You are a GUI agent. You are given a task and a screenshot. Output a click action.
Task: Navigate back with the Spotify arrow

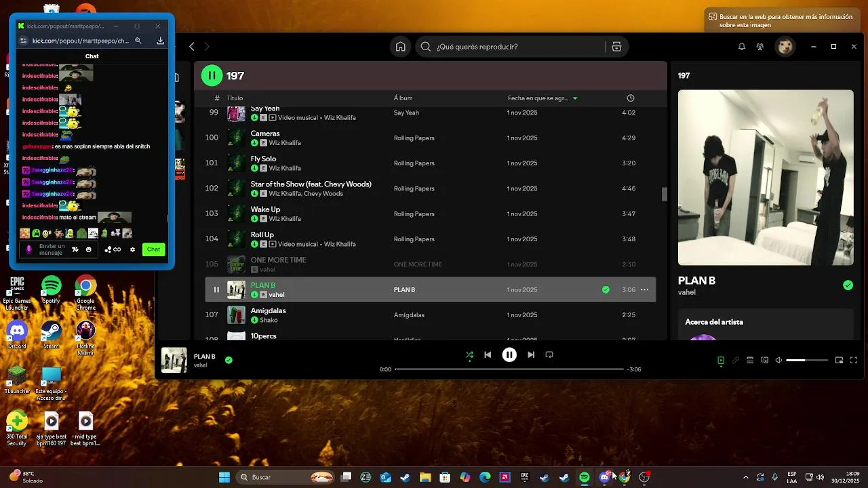click(x=192, y=47)
